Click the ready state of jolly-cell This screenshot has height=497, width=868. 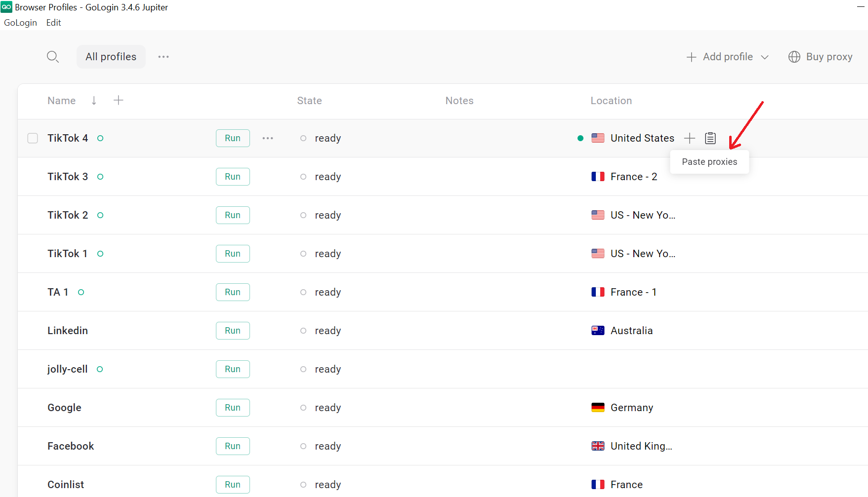tap(328, 370)
